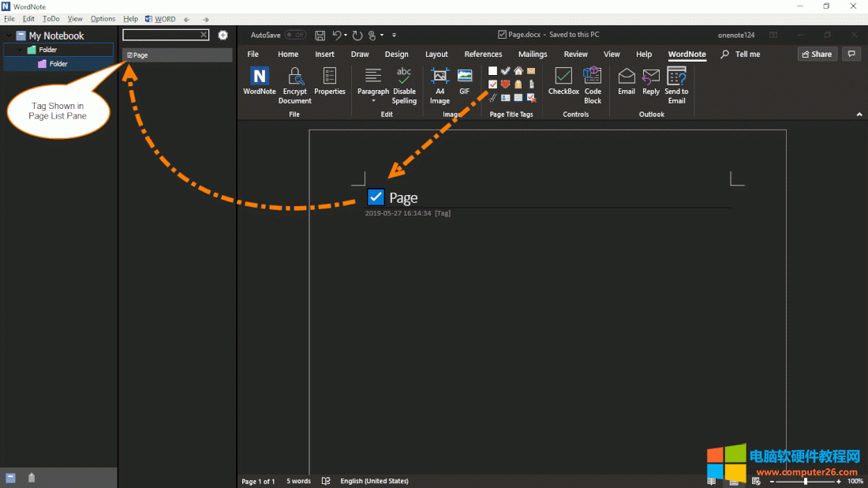Open document Properties from the ribbon
This screenshot has height=488, width=868.
(330, 82)
